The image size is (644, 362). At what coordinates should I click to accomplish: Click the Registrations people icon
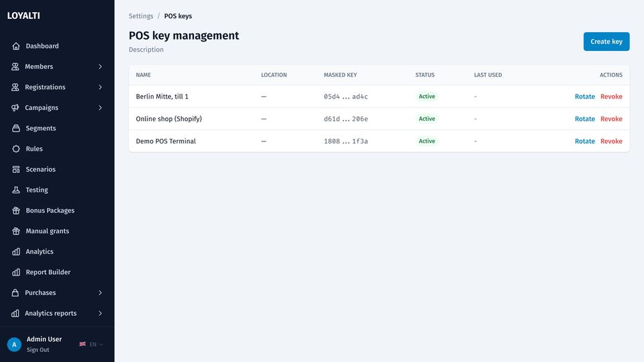[x=15, y=87]
